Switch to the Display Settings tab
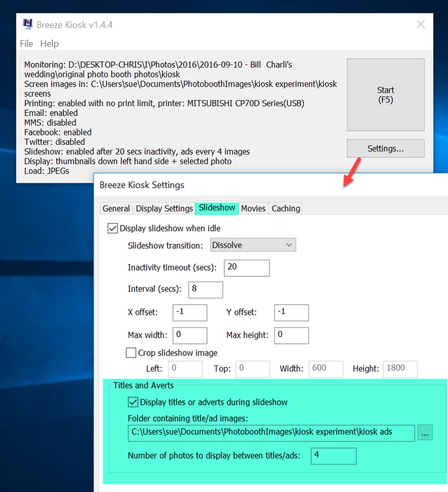This screenshot has width=448, height=492. tap(164, 208)
